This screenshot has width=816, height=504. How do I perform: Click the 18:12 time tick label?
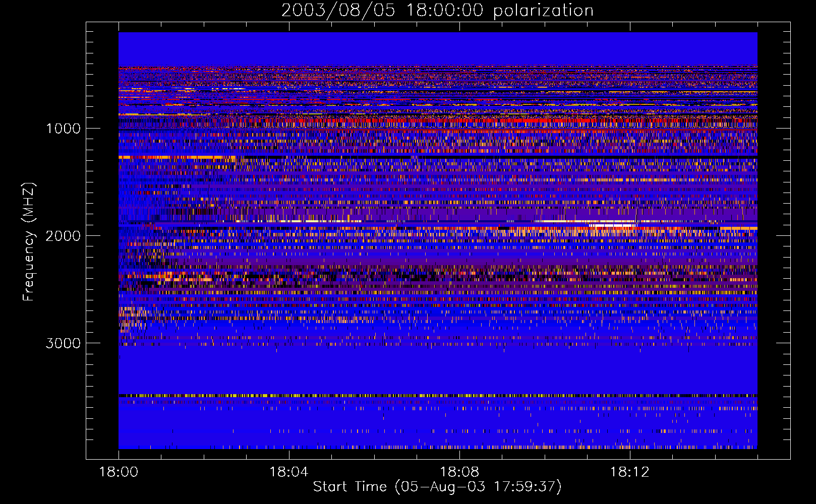tap(629, 472)
